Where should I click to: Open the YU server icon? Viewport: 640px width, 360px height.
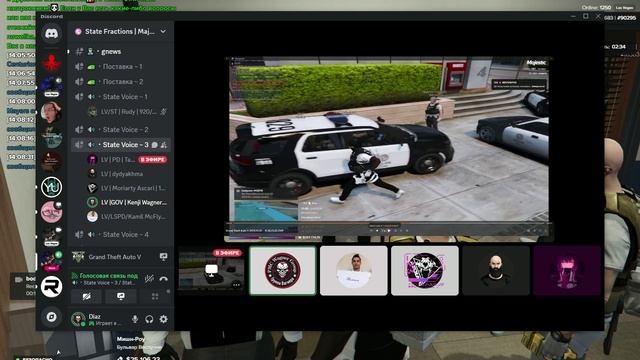51,187
